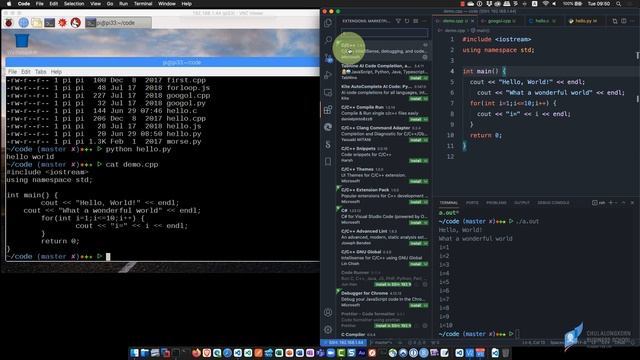Switch to PROBLEMS panel tab

496,202
